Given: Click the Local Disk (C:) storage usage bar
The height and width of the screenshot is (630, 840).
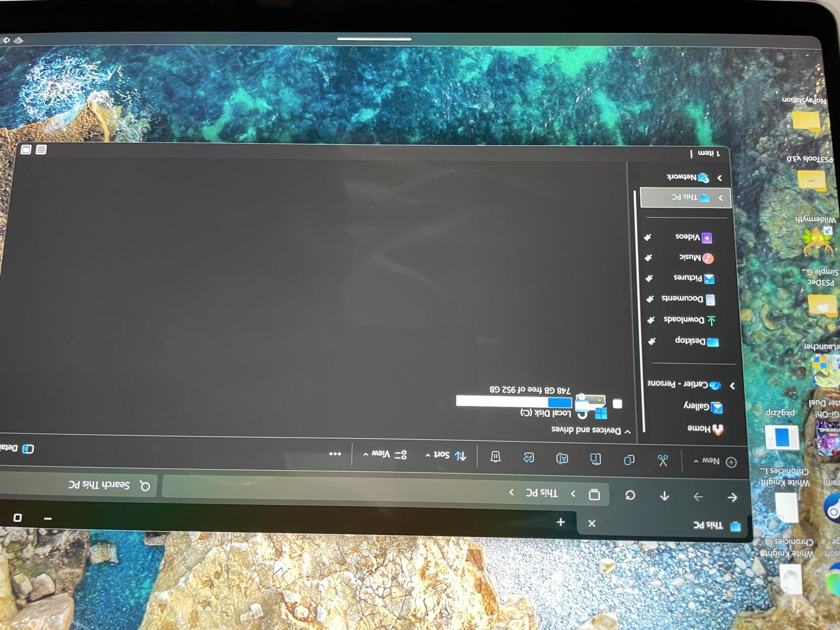Looking at the screenshot, I should 513,402.
